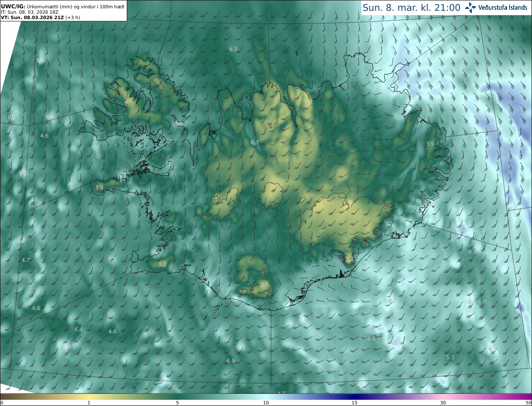Click the colorbar tick label 50
This screenshot has height=406, width=532.
tap(529, 403)
